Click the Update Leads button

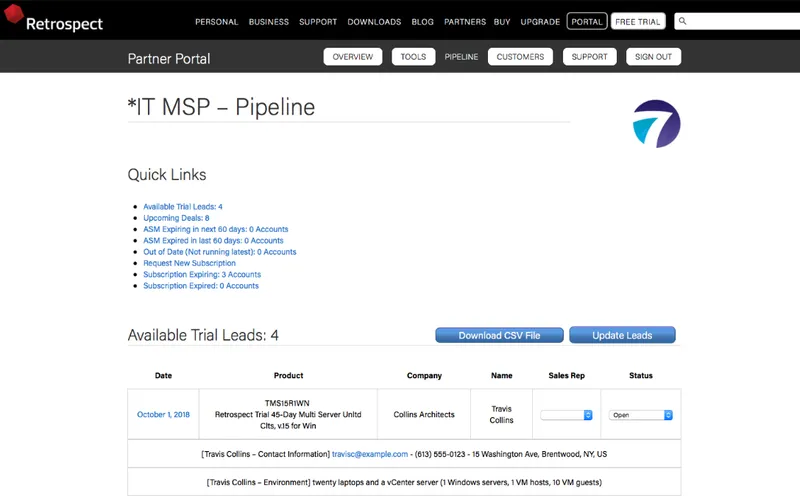click(x=622, y=335)
